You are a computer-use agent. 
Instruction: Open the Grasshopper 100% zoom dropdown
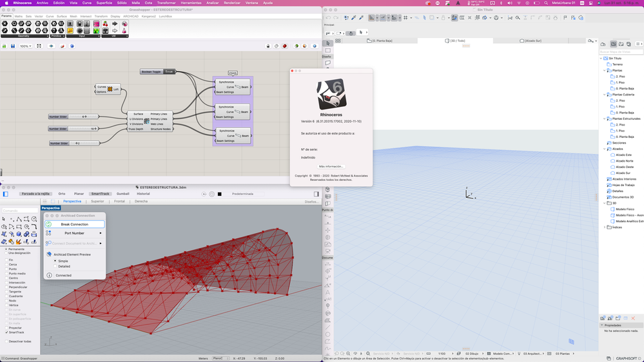(26, 46)
